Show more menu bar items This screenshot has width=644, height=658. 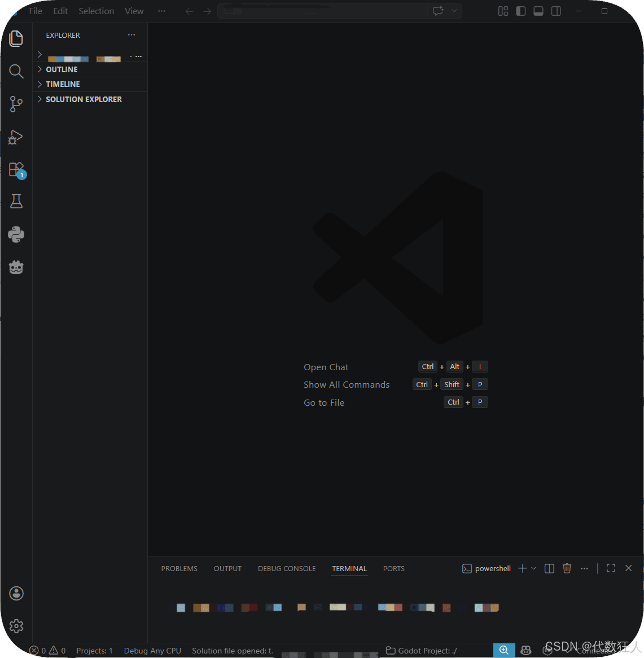click(161, 11)
